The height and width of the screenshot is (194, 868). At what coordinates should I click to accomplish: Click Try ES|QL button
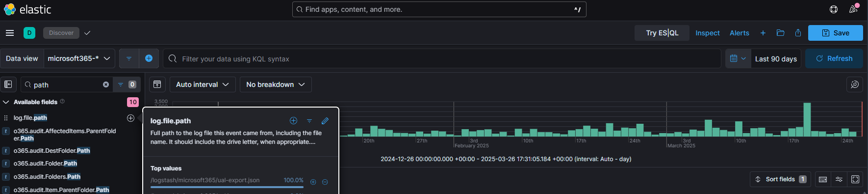click(x=662, y=33)
